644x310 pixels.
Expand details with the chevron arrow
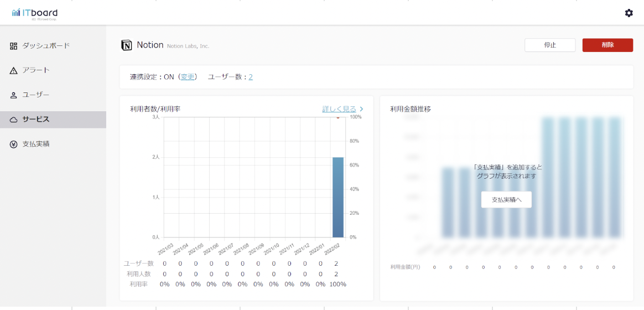[x=361, y=109]
